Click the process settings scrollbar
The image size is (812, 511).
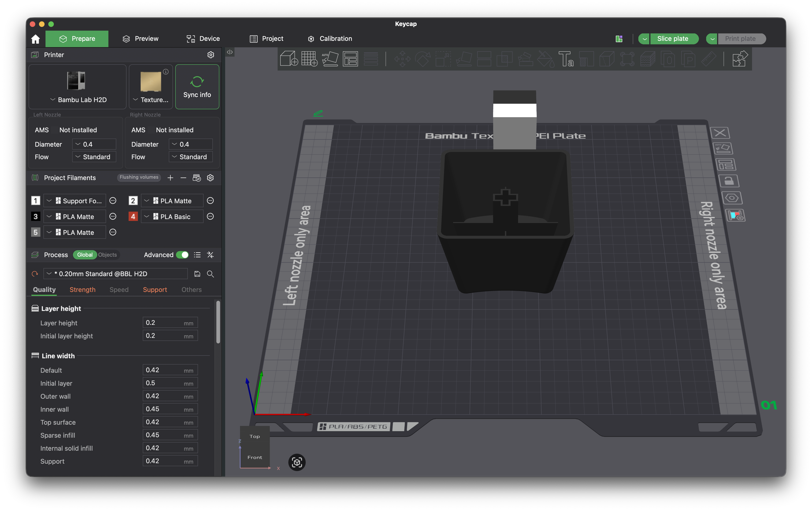[x=218, y=322]
